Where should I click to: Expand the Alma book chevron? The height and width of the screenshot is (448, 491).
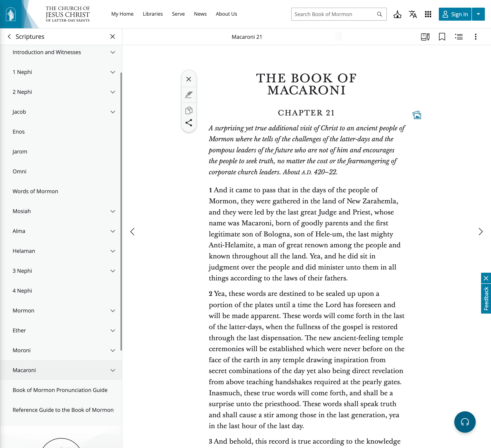click(x=112, y=231)
